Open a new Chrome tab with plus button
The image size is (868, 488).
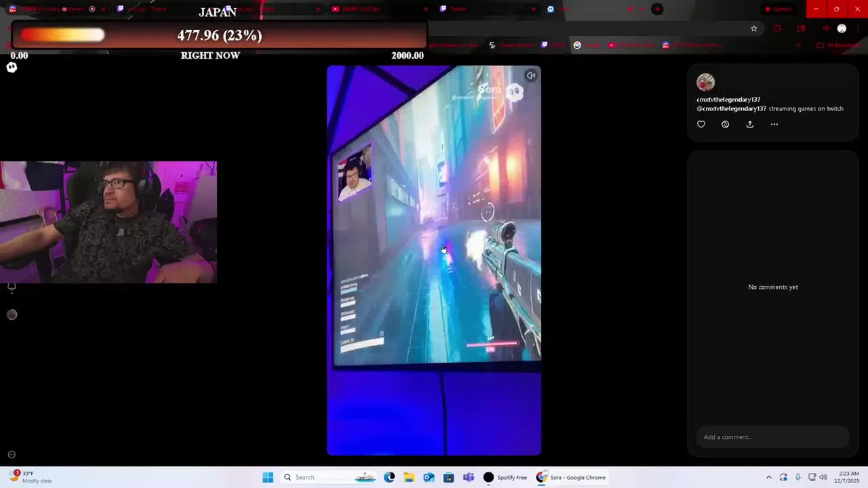point(656,9)
